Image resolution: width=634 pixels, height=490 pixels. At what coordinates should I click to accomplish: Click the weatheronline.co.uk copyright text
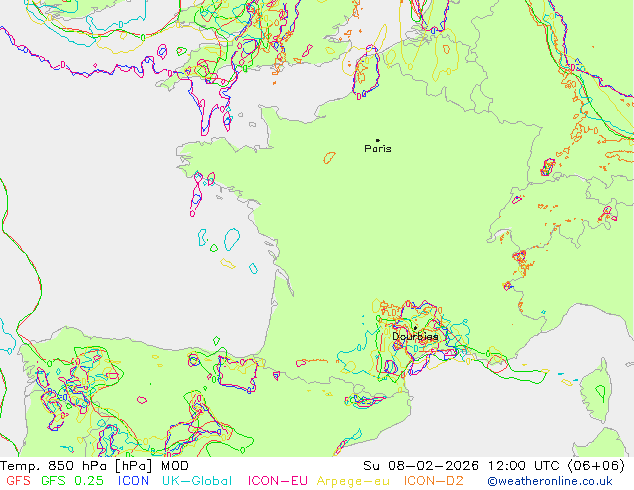[550, 481]
